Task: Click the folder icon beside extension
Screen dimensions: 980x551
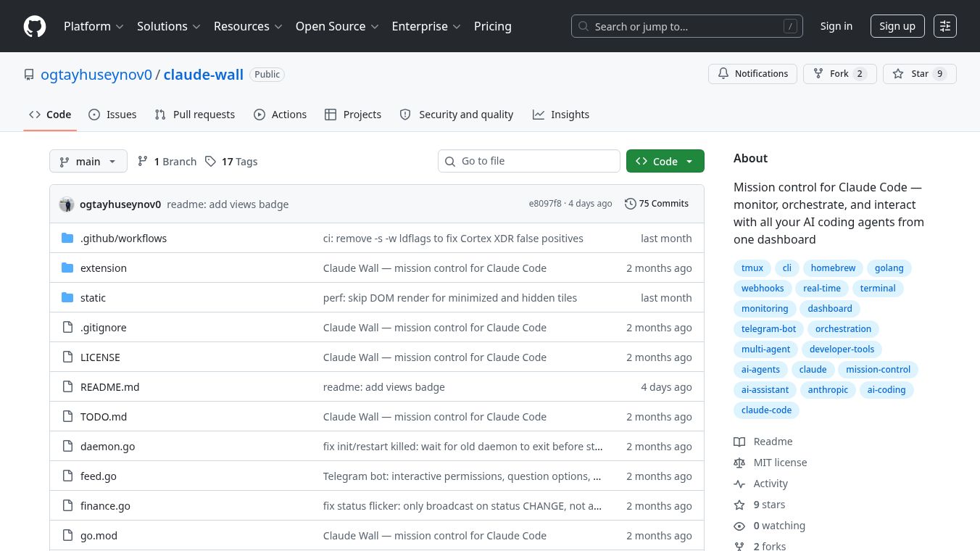Action: pyautogui.click(x=67, y=268)
